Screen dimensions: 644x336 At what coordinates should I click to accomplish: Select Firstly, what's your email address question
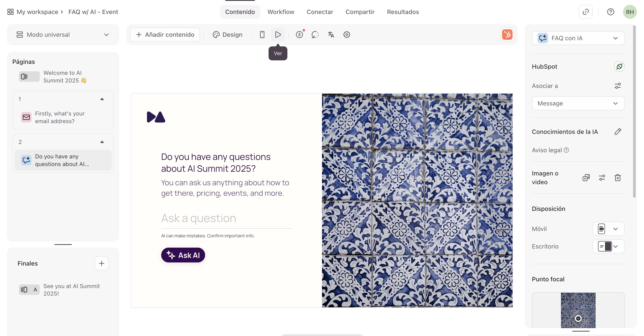coord(63,117)
